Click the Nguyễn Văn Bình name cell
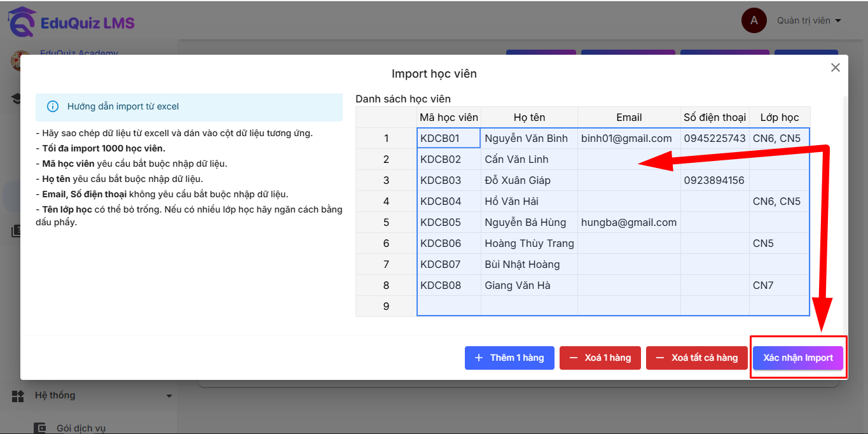The height and width of the screenshot is (434, 868). 529,138
